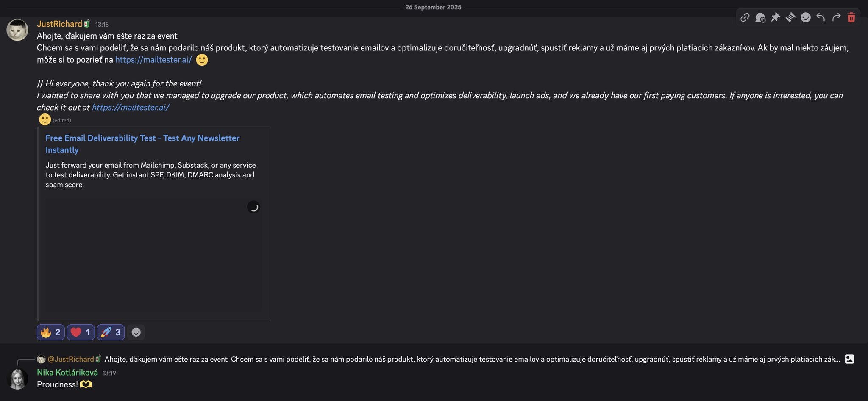Pin this message with the pushpin icon
This screenshot has height=401, width=868.
pos(775,17)
